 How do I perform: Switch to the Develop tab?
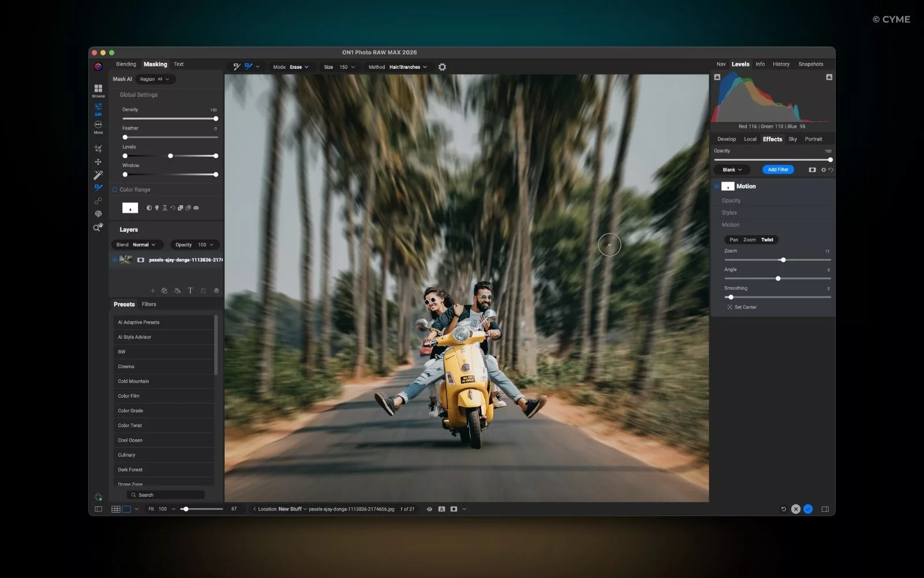pos(726,139)
